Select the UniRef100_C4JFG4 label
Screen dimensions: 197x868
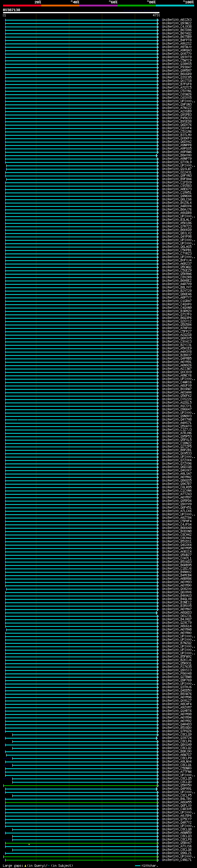[177, 524]
